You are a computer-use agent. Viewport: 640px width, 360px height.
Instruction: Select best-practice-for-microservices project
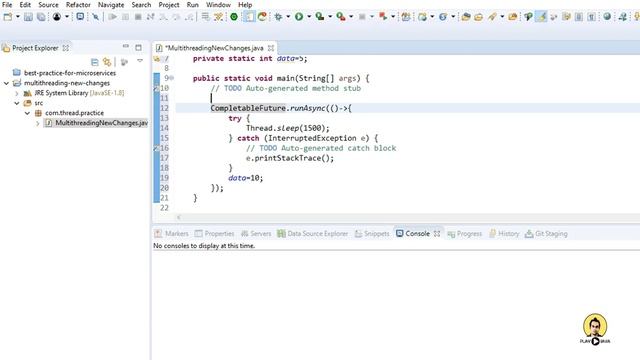pyautogui.click(x=70, y=73)
